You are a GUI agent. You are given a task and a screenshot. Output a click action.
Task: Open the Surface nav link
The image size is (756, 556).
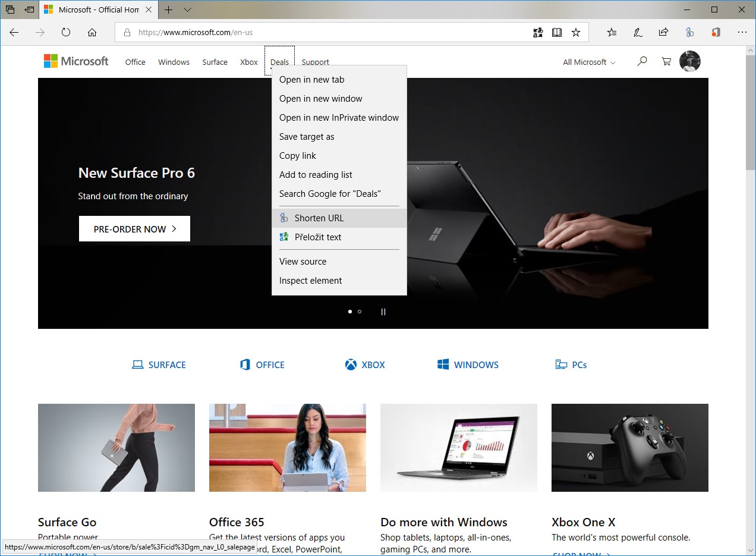[215, 62]
